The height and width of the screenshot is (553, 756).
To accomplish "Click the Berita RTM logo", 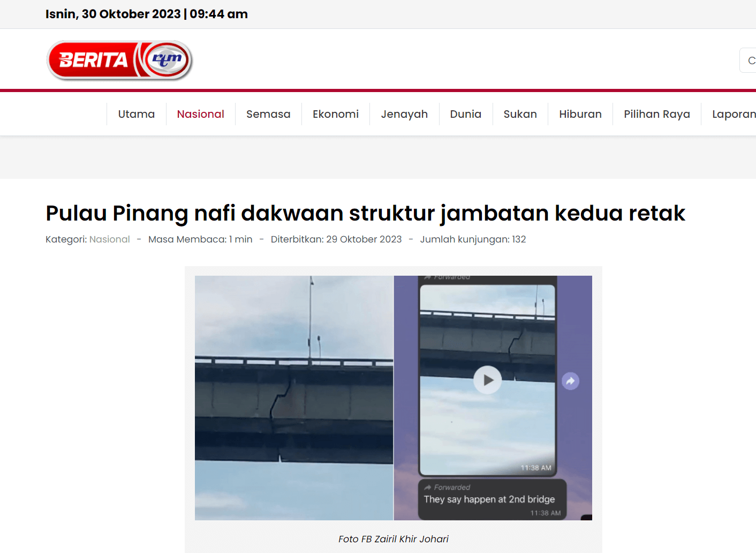I will click(119, 60).
